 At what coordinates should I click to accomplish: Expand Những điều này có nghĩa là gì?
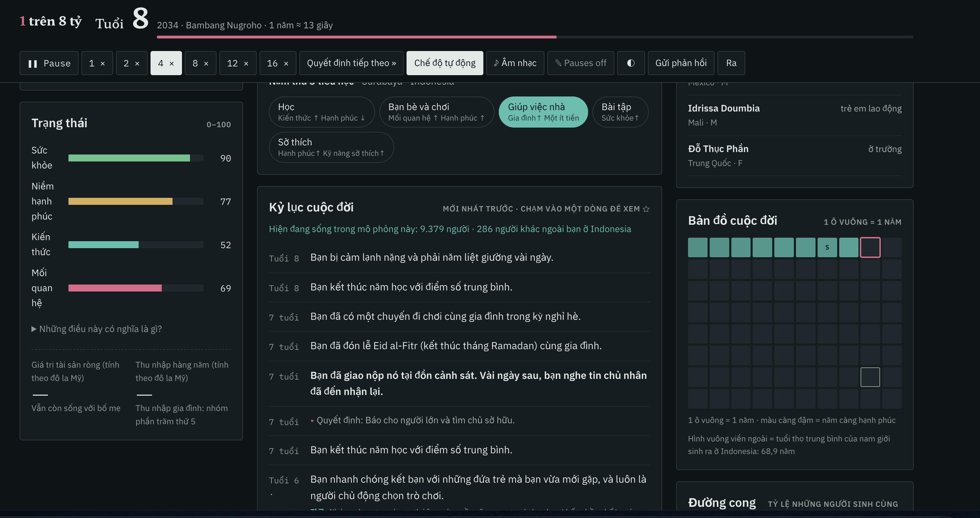pos(97,329)
